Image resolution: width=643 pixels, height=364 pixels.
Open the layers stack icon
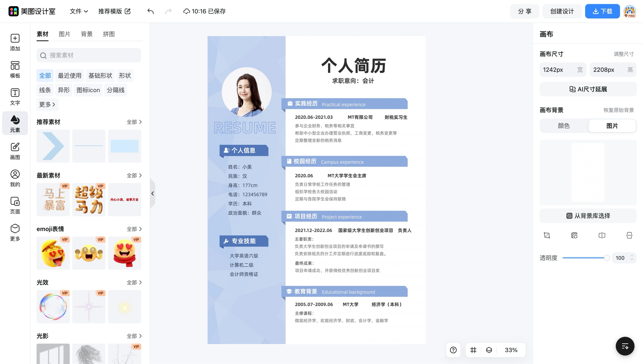pos(489,350)
